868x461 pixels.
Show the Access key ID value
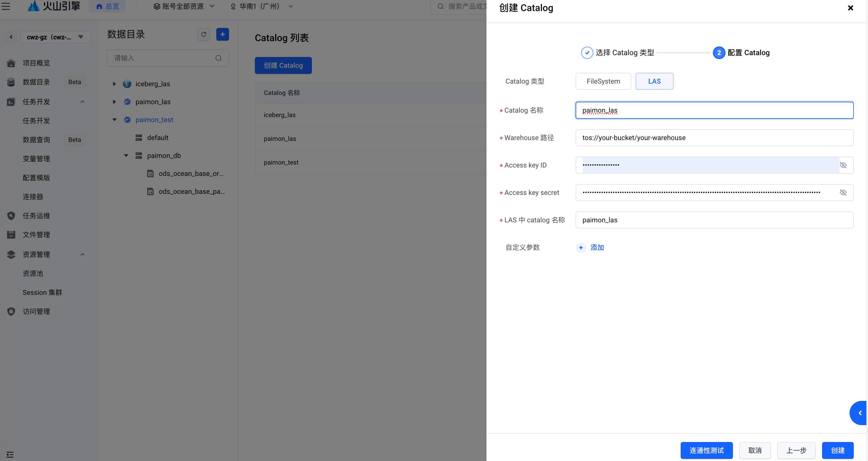click(x=843, y=165)
